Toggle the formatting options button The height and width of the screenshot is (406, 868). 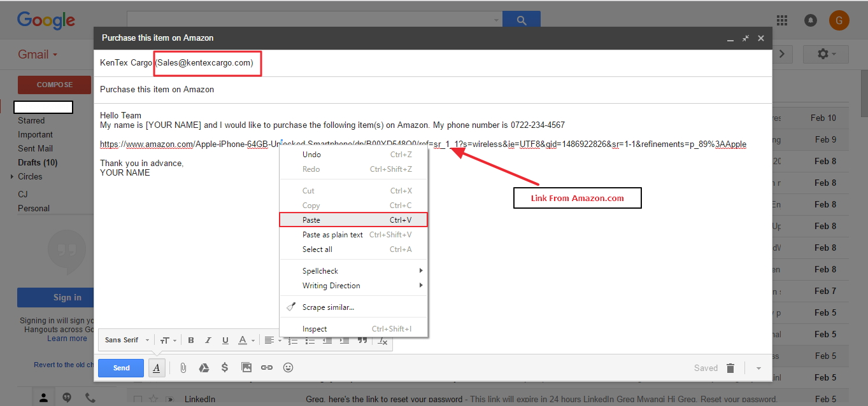tap(157, 368)
